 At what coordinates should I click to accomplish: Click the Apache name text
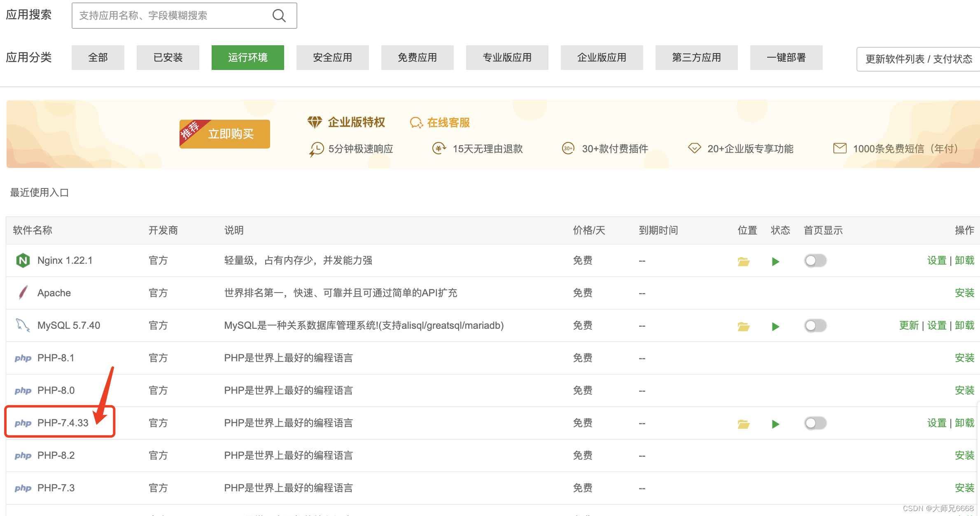coord(54,293)
